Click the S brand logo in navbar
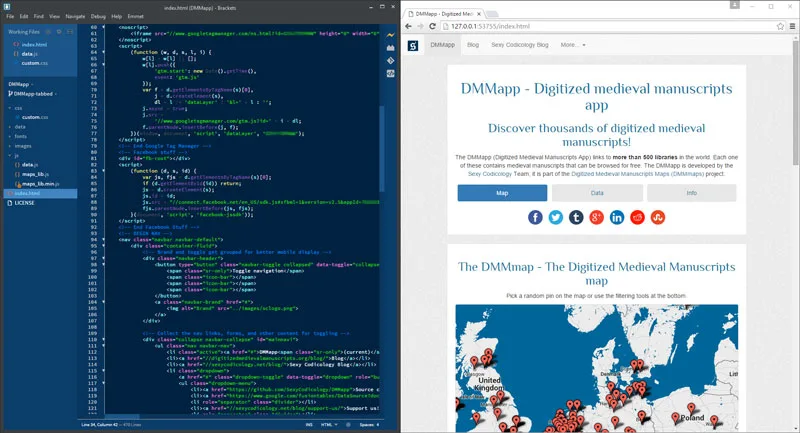The width and height of the screenshot is (800, 433). [x=413, y=46]
